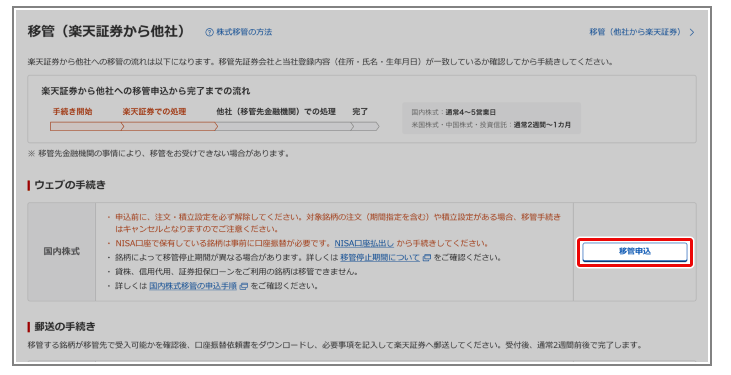Select the 楽天証券での処理 step label
This screenshot has width=731, height=375.
(154, 112)
